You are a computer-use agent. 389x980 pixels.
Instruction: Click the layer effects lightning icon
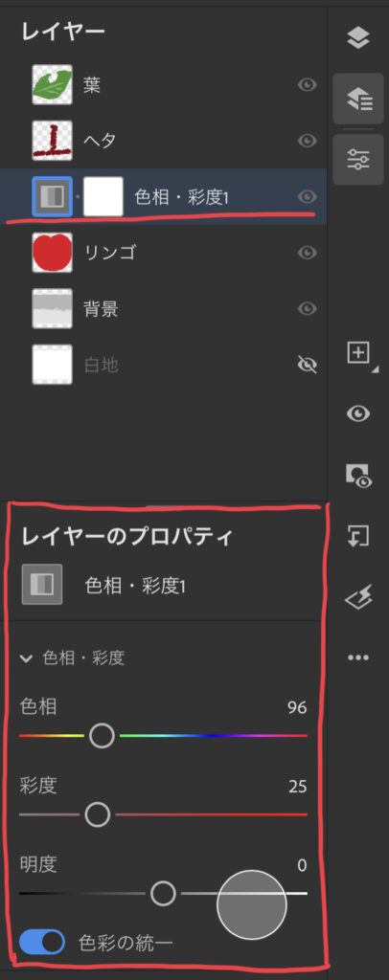click(x=358, y=598)
